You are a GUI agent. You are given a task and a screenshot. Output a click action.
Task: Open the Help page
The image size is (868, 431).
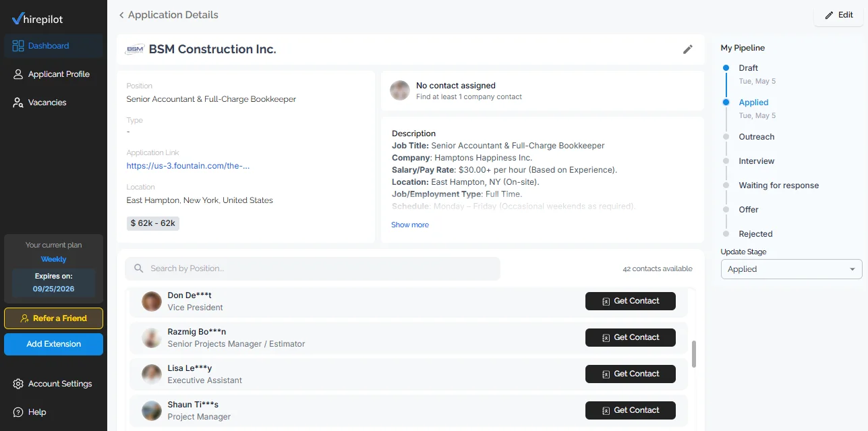[x=53, y=412]
